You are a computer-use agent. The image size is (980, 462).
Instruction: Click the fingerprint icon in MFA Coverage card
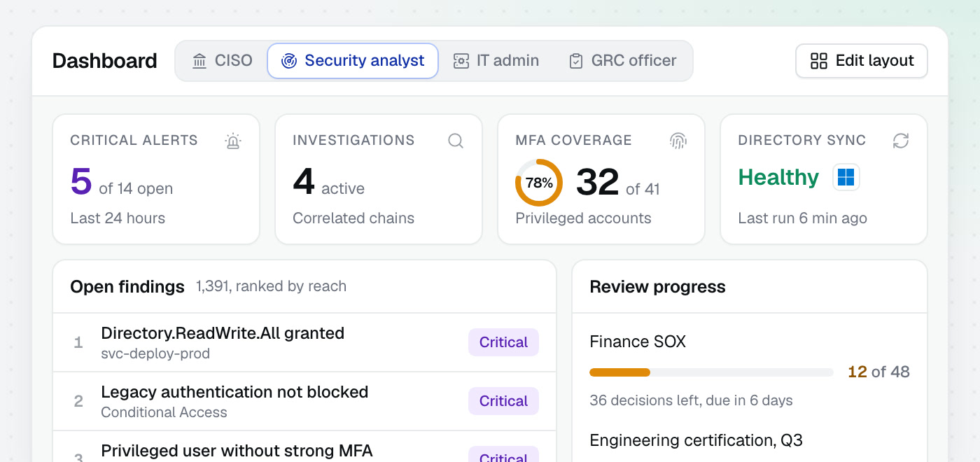pyautogui.click(x=678, y=141)
